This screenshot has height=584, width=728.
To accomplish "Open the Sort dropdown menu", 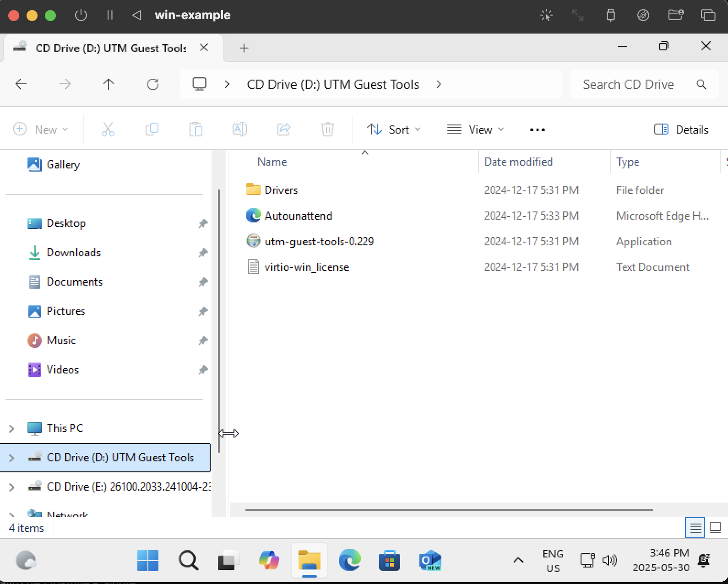I will click(x=394, y=130).
